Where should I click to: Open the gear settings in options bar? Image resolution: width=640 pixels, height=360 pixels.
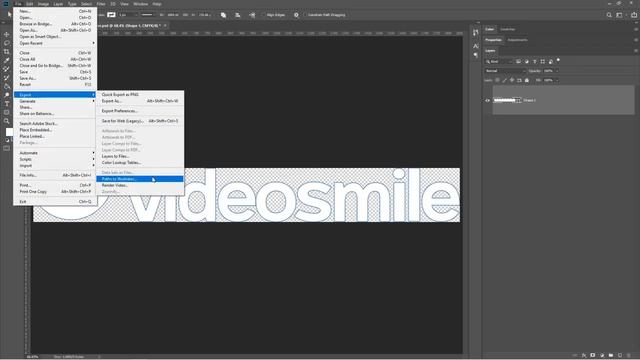(296, 15)
